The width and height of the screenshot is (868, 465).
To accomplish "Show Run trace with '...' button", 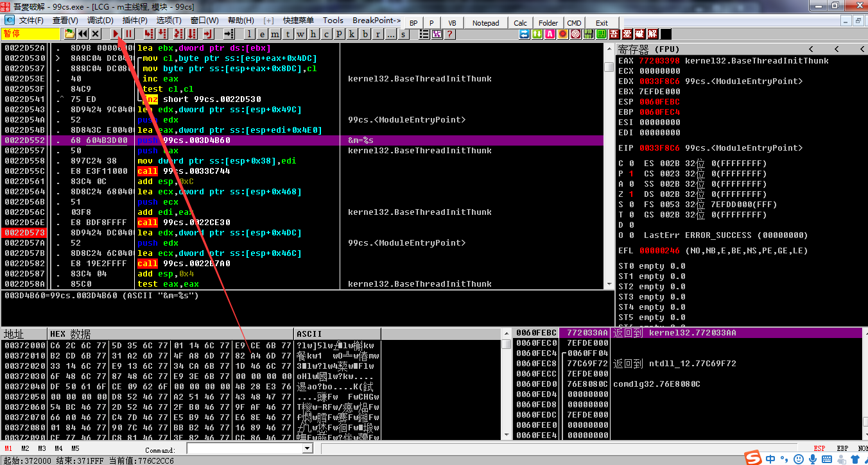I will pyautogui.click(x=390, y=34).
